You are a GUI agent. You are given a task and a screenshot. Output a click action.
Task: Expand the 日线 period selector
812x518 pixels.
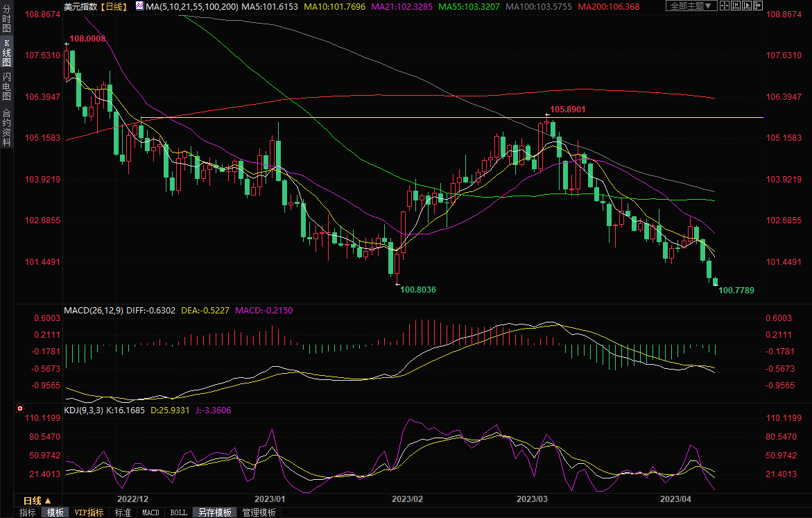click(x=37, y=500)
